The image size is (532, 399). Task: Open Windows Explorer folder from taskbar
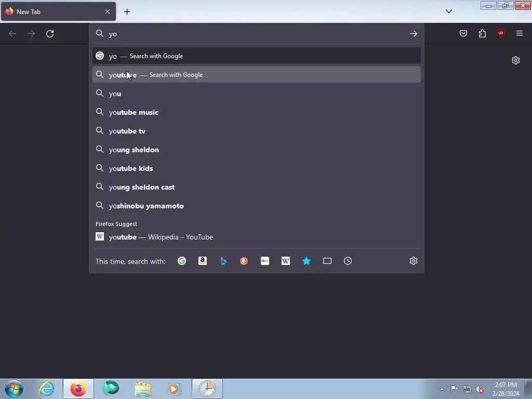click(x=143, y=389)
